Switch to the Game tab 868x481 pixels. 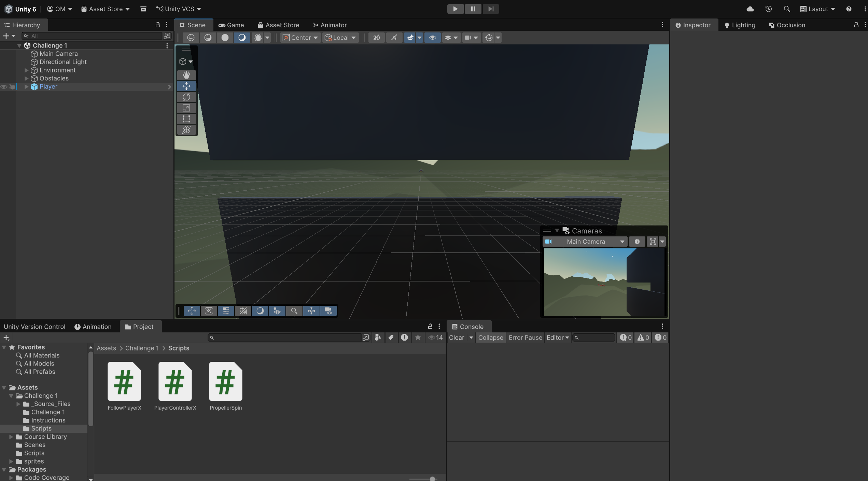[231, 25]
